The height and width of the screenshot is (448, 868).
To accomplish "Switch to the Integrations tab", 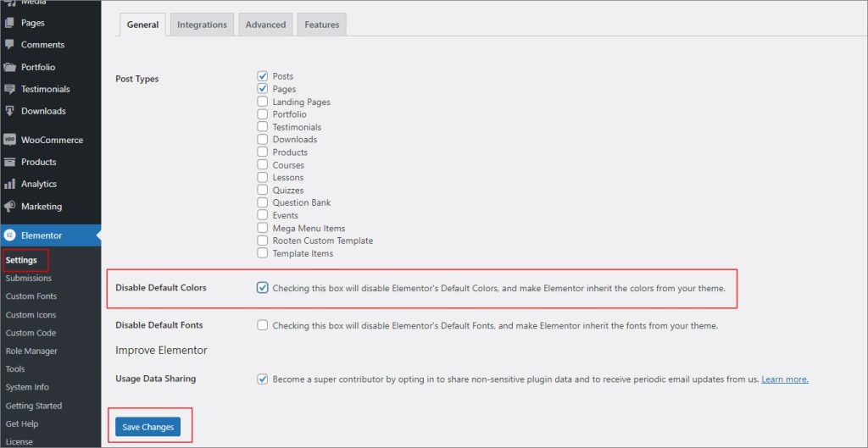I will point(202,25).
